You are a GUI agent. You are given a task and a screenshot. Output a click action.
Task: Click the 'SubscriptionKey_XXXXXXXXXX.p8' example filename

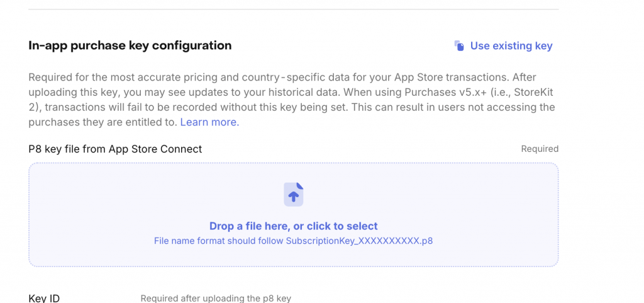(x=359, y=241)
